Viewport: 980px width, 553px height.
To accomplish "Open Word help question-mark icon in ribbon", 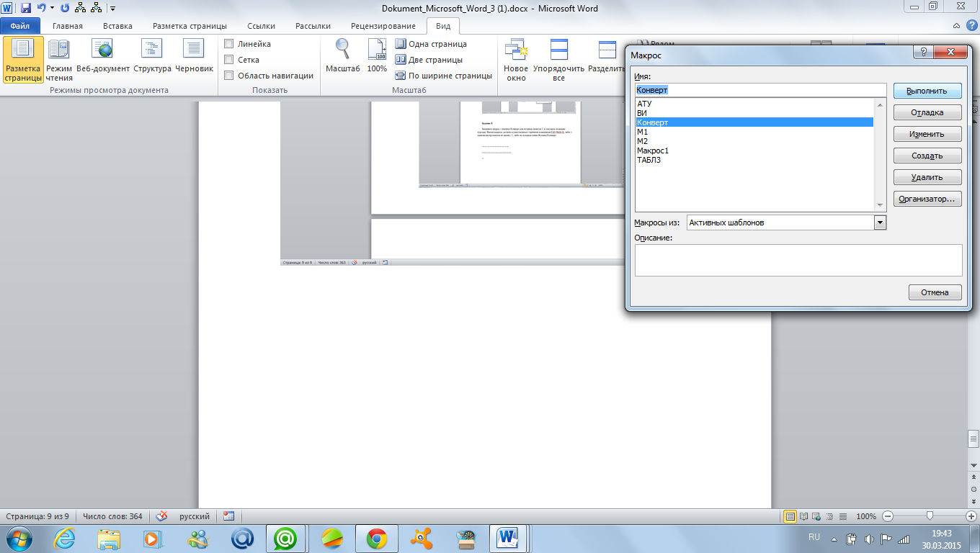I will click(x=971, y=26).
